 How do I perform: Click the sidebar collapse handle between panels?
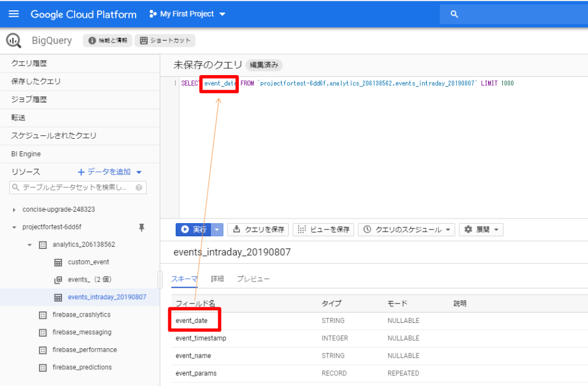click(x=160, y=280)
